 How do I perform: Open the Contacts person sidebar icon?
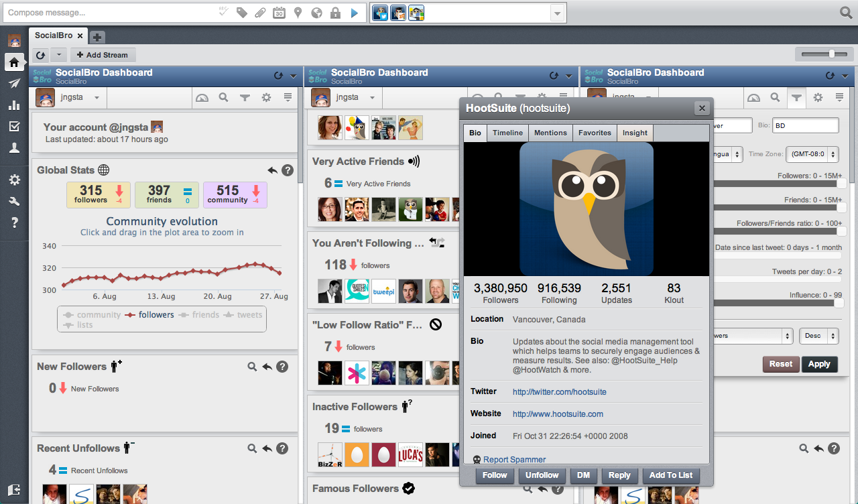click(14, 148)
